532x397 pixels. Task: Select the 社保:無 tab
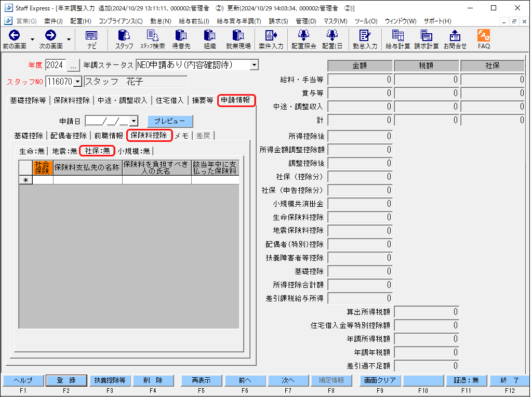[x=97, y=151]
